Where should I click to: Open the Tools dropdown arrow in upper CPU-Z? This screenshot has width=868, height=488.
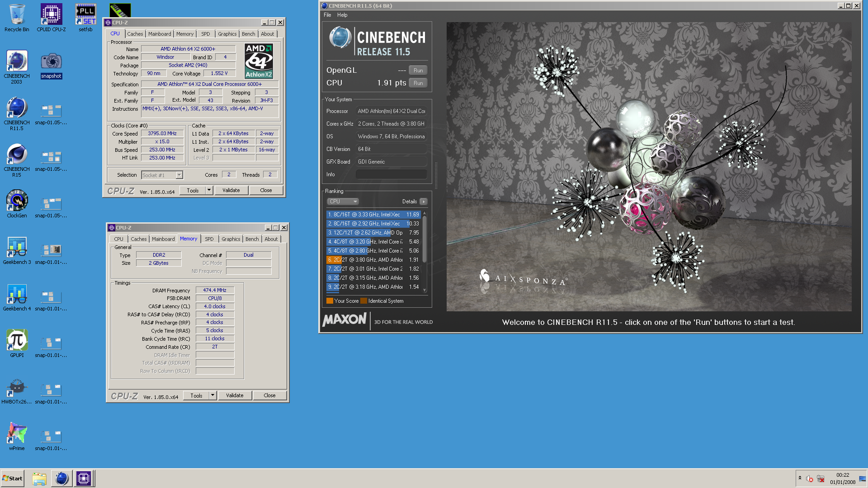(x=209, y=190)
